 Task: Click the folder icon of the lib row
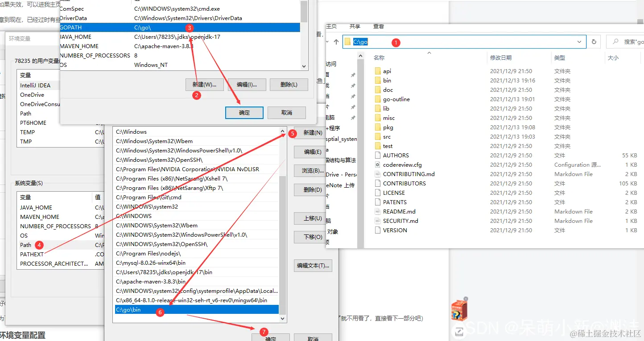point(377,109)
